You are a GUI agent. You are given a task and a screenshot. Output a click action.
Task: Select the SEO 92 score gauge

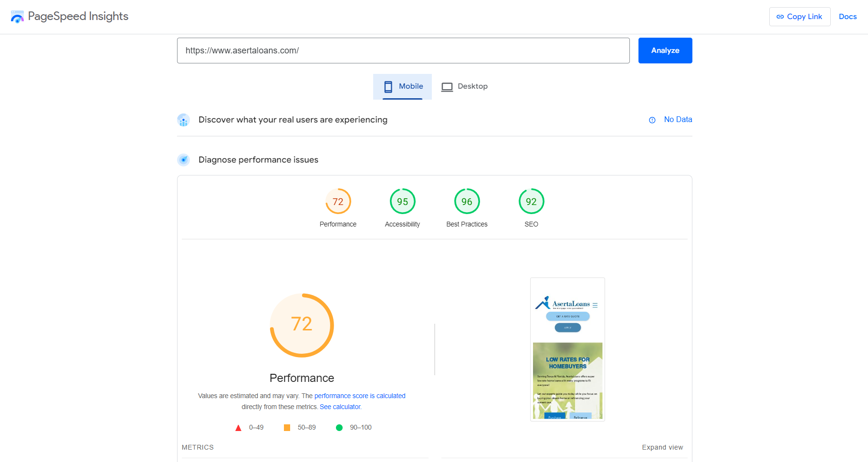pyautogui.click(x=531, y=202)
